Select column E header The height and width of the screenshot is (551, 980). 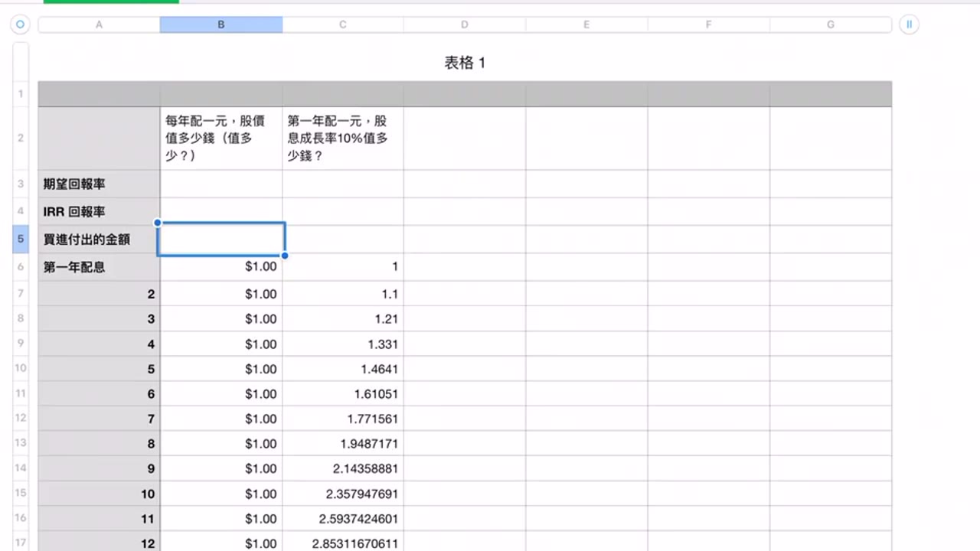click(x=586, y=24)
